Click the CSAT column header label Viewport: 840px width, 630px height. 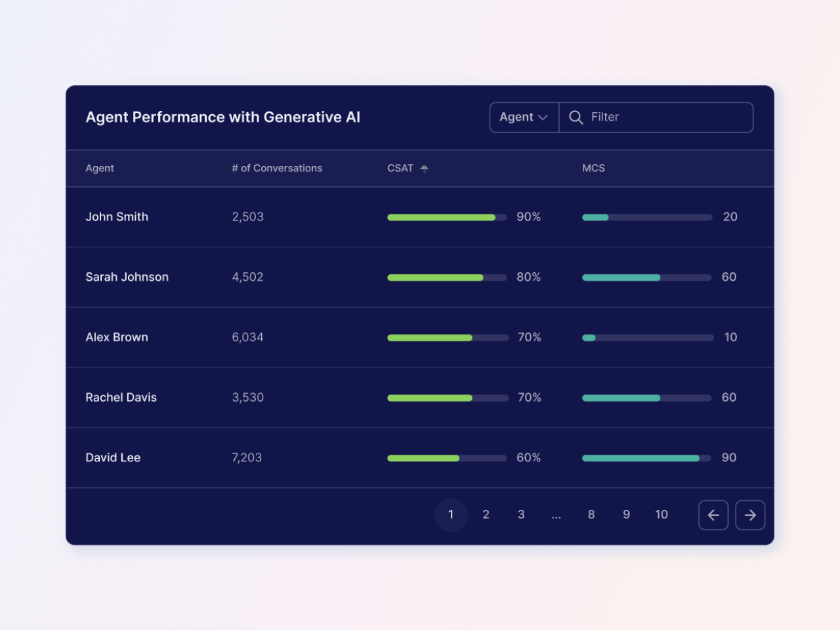click(400, 169)
